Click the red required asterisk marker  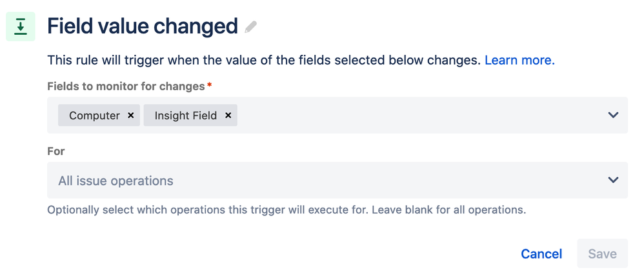210,85
